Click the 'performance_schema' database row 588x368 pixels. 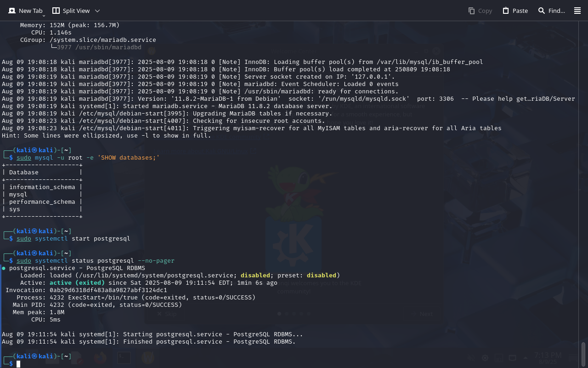[x=42, y=202]
